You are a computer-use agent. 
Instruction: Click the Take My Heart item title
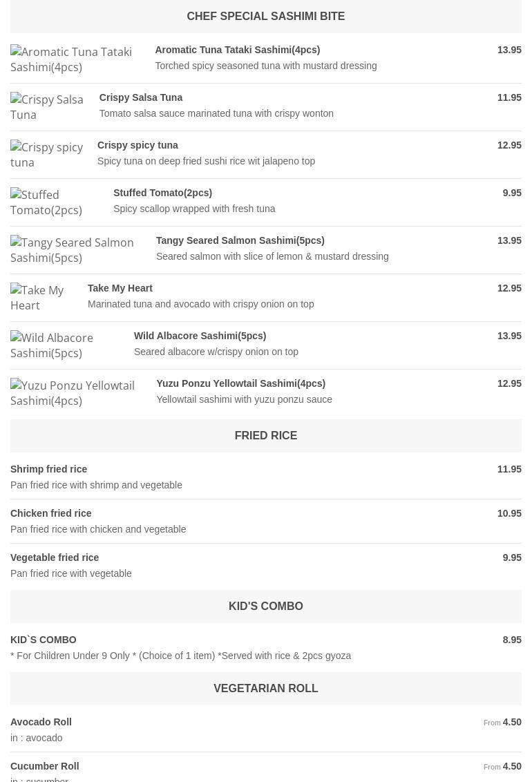pyautogui.click(x=120, y=288)
